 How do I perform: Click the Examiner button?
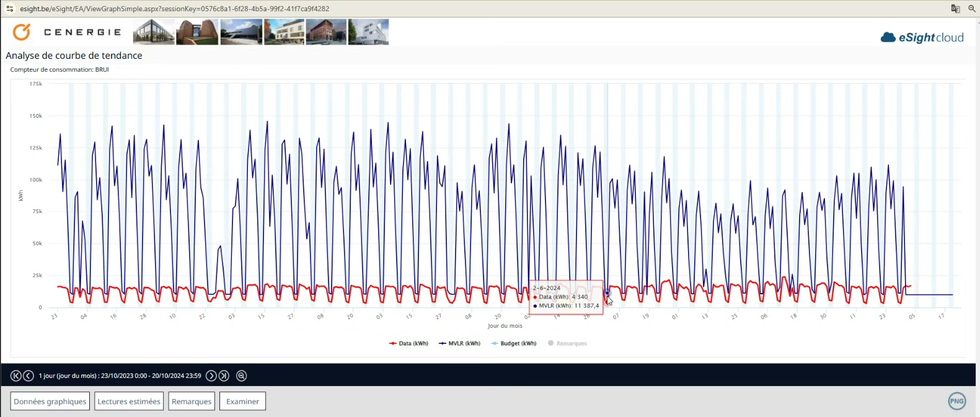click(x=242, y=401)
